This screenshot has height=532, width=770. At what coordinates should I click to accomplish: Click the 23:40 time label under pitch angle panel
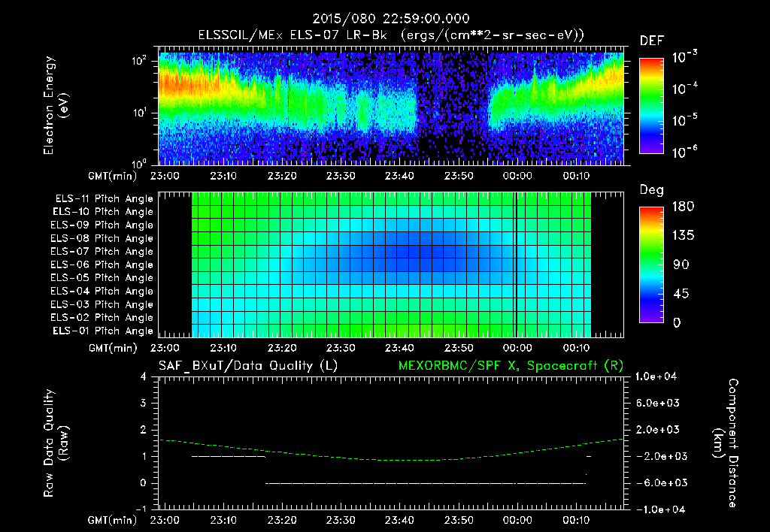click(x=399, y=349)
